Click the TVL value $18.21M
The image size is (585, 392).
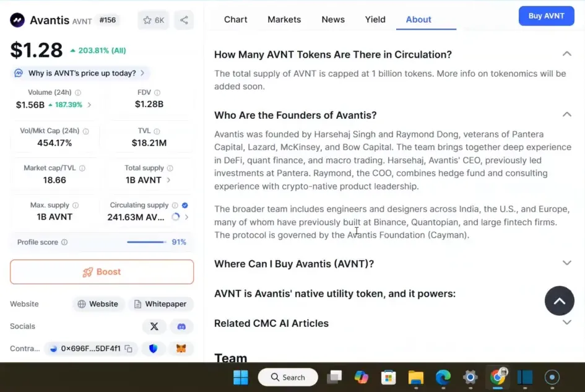tap(149, 143)
